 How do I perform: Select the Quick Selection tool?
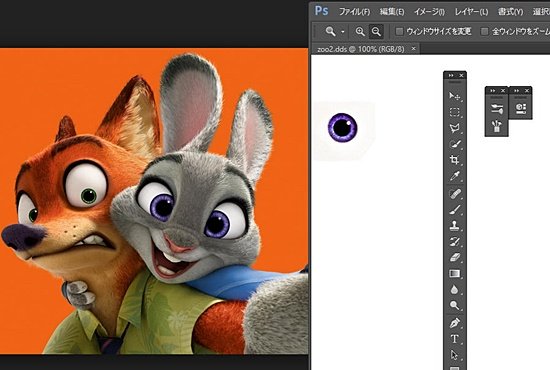pos(455,144)
